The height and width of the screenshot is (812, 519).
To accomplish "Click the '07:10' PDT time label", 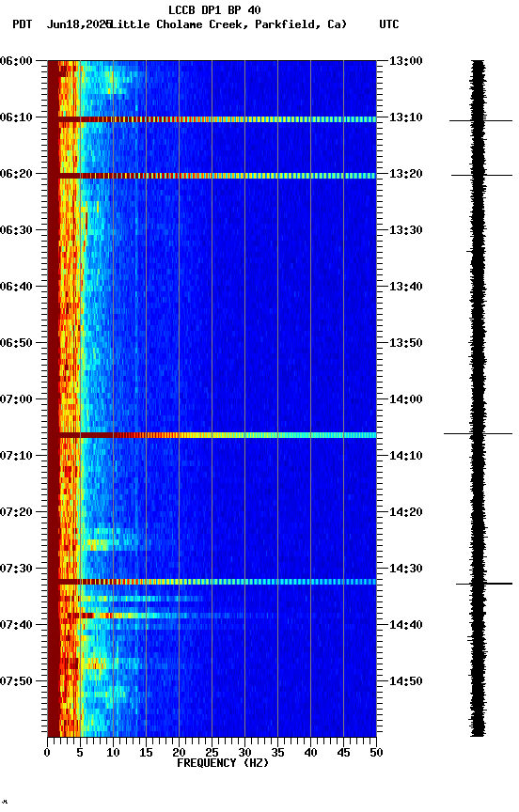I will tap(16, 456).
